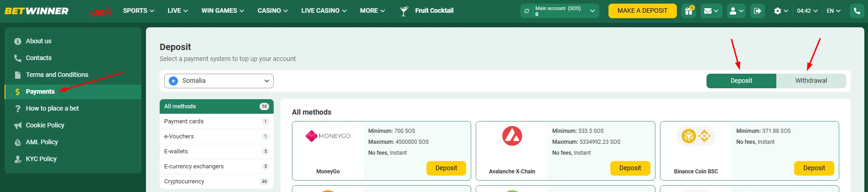Open the Payments sidebar link
This screenshot has height=192, width=868.
coord(40,92)
